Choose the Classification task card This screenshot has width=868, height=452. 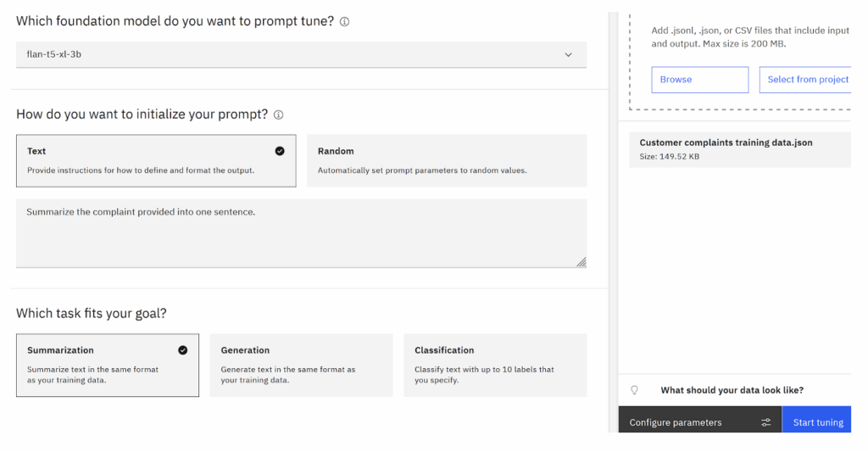[x=495, y=365]
